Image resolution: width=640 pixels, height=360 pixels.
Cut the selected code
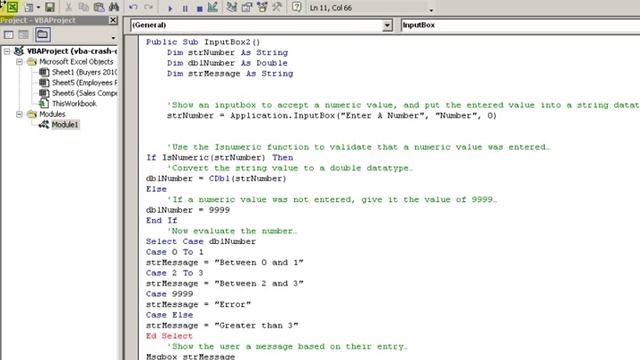[x=69, y=7]
